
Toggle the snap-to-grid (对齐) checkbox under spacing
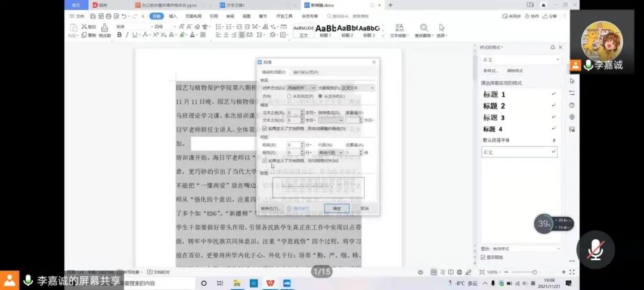[x=265, y=161]
